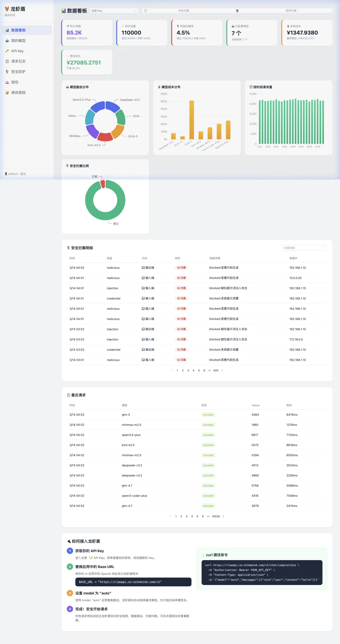Screen dimensions: 340x644
Task: Click the qwen3-coder-plus model cell
Action: 134,496
